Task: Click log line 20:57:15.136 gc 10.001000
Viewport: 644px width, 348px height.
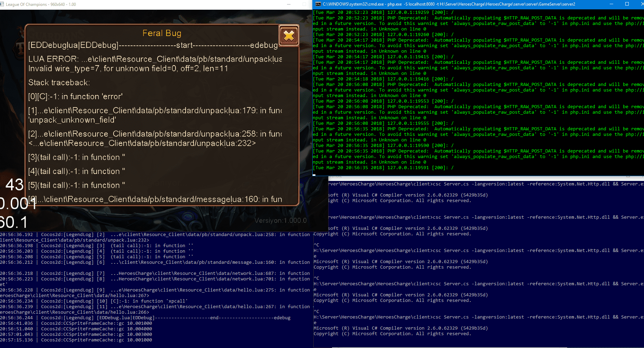Action: [76, 340]
